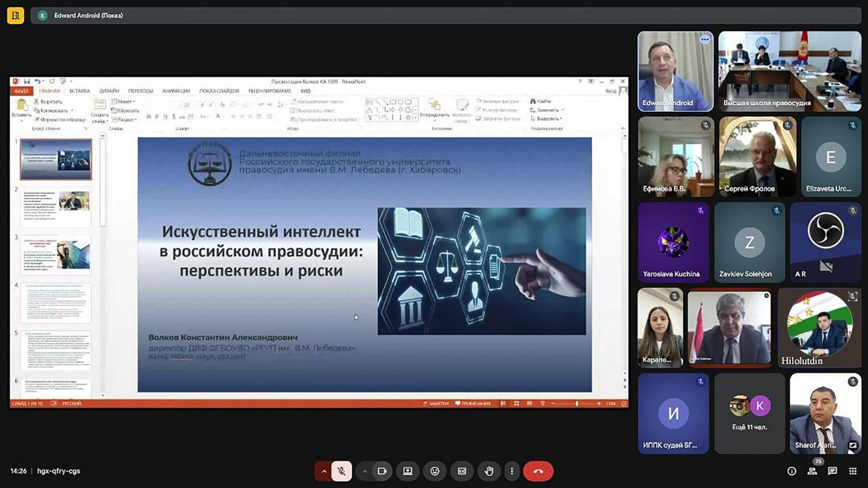Screen dimensions: 868x488
Task: Click the present screen icon
Action: (408, 471)
